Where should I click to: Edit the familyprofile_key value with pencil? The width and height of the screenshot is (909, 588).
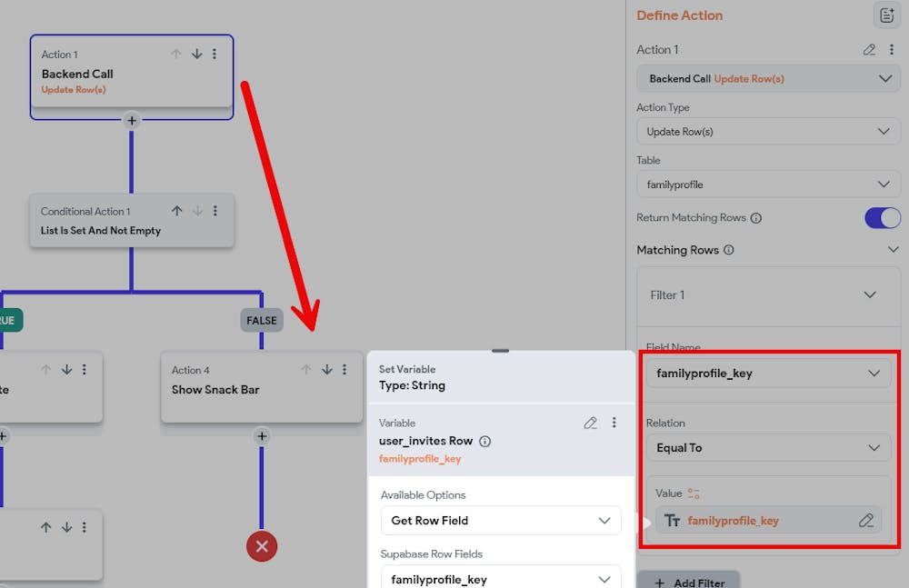coord(866,520)
